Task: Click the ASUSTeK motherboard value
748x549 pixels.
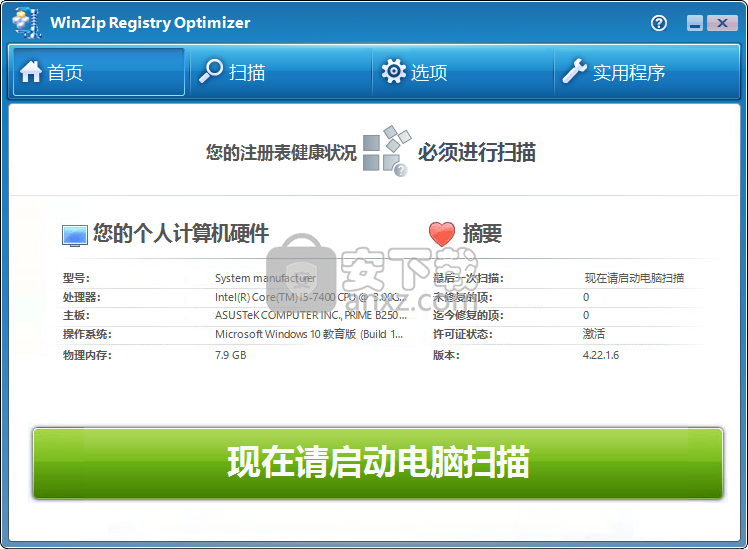Action: click(x=310, y=316)
